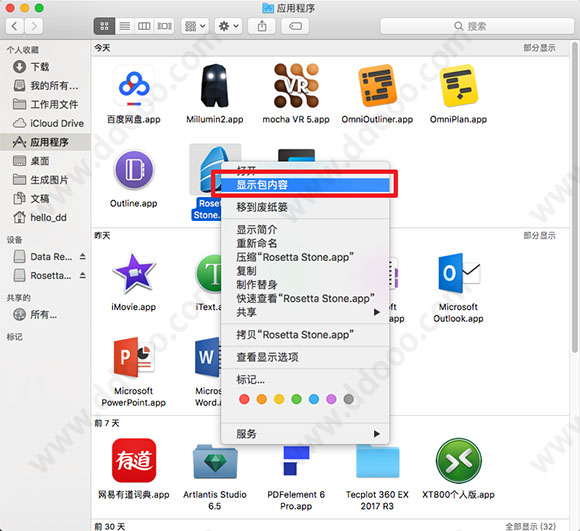The height and width of the screenshot is (531, 580).
Task: Apply the orange tag color
Action: click(262, 399)
